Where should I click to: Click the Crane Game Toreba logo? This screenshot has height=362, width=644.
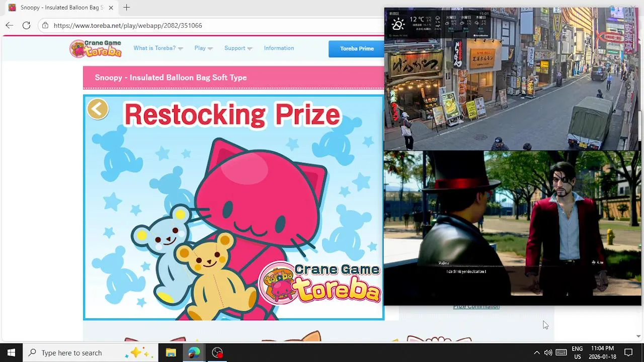click(96, 49)
